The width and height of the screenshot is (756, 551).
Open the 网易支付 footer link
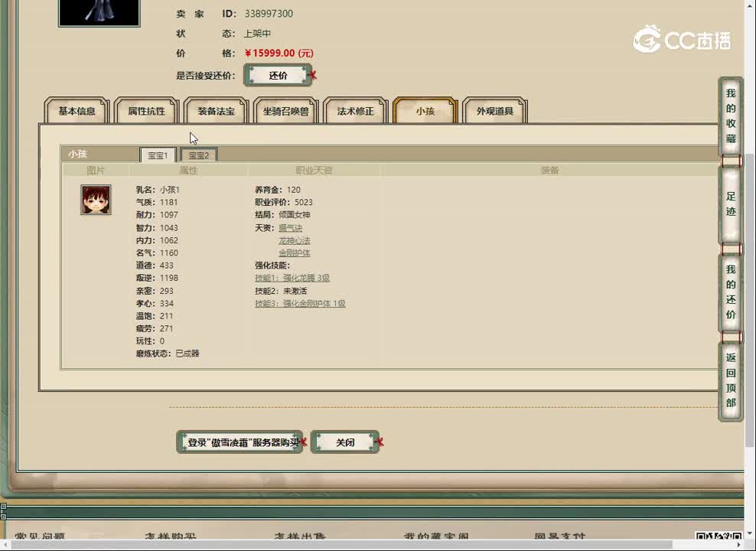pyautogui.click(x=560, y=536)
